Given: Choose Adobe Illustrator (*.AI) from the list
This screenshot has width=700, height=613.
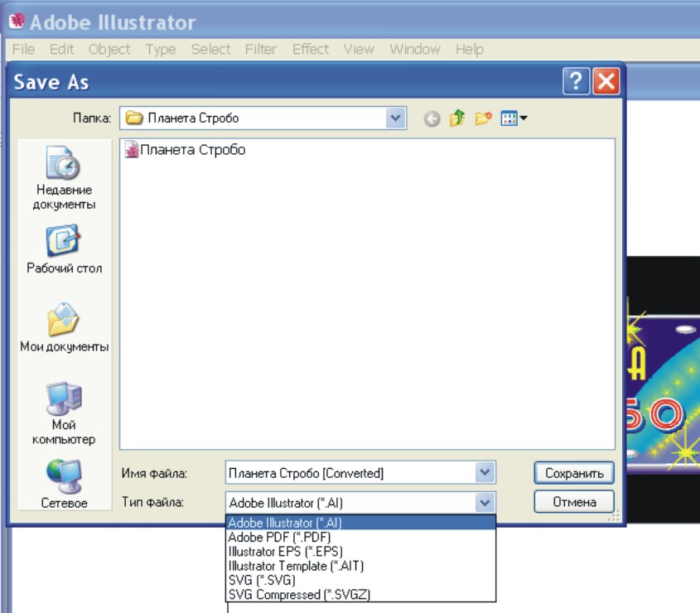Looking at the screenshot, I should tap(360, 523).
